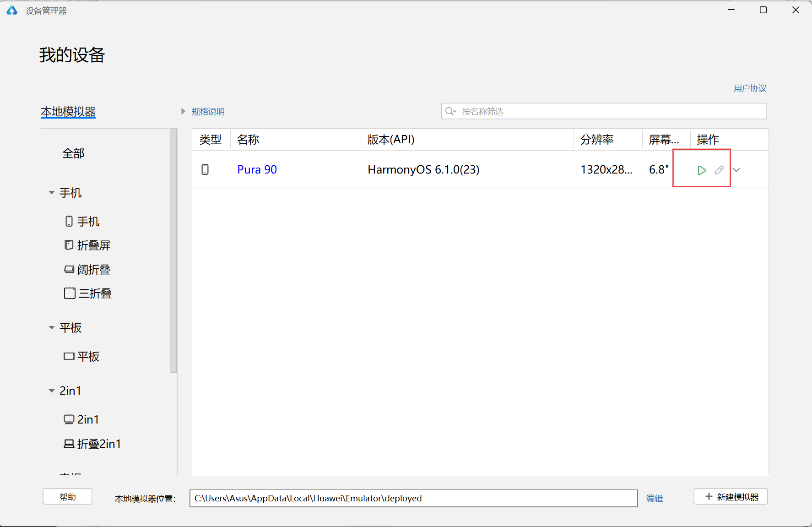Click the 帮助 button
The width and height of the screenshot is (812, 527).
pos(67,497)
